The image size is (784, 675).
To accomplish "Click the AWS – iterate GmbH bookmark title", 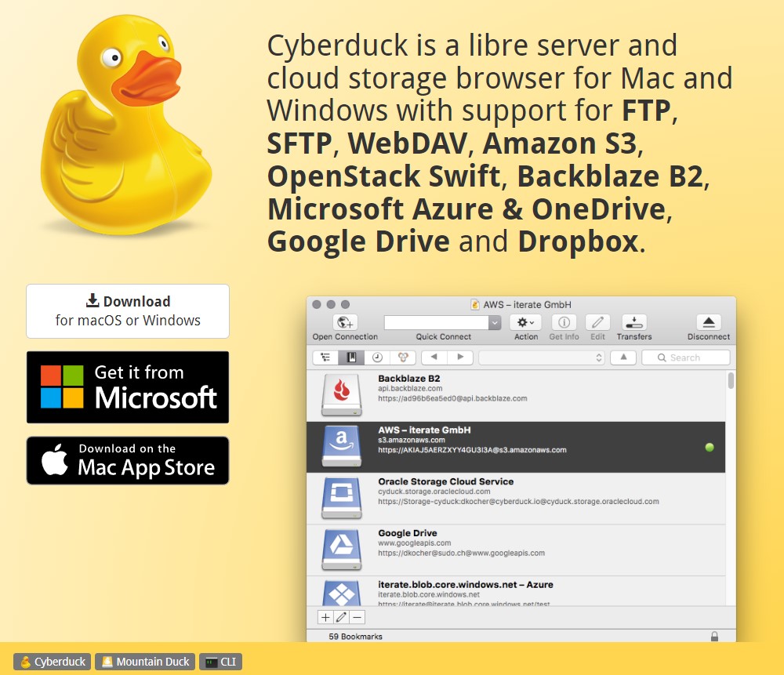I will coord(424,430).
